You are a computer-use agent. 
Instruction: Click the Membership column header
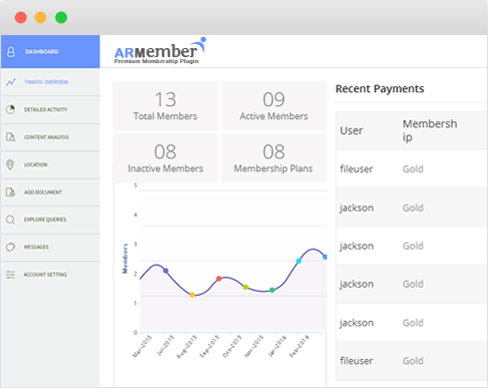coord(430,130)
